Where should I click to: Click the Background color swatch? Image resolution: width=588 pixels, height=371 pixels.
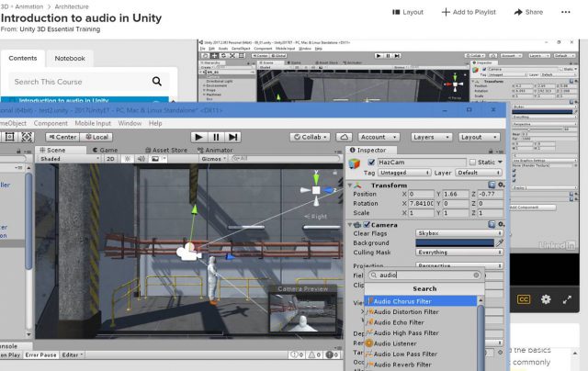click(x=455, y=242)
